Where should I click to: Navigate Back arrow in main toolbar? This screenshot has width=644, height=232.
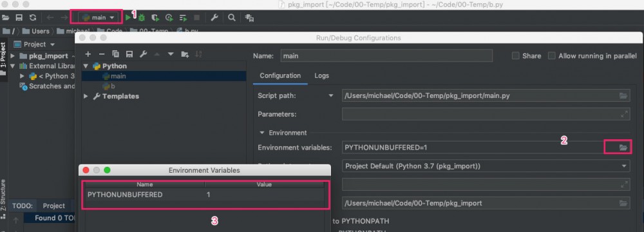pos(50,17)
